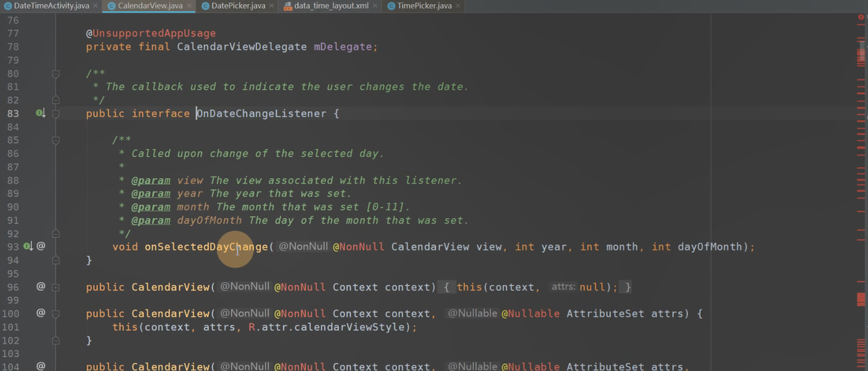868x371 pixels.
Task: Select the CalendarView.java editor tab
Action: point(149,5)
